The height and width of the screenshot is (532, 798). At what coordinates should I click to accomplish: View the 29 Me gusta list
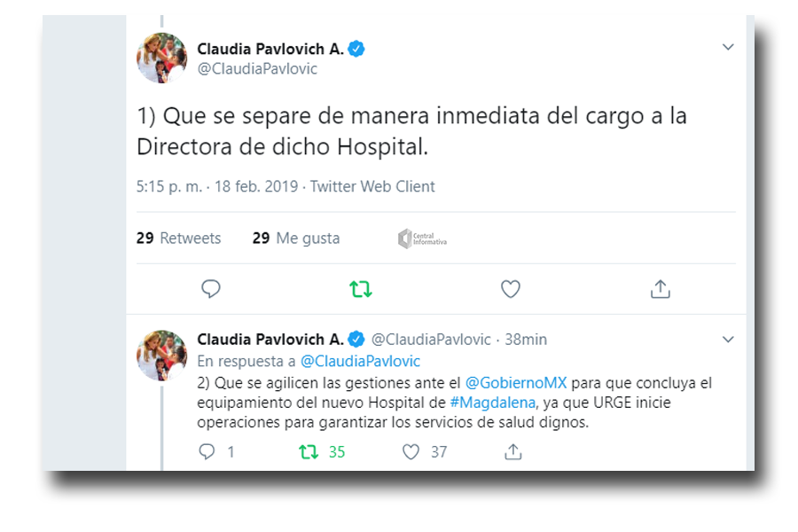coord(295,238)
